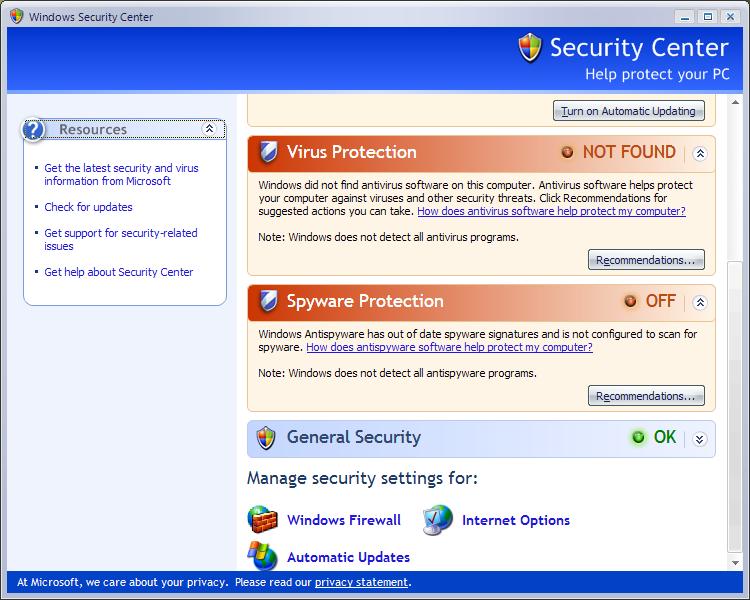The width and height of the screenshot is (750, 600).
Task: Open Get help about Security Center
Action: click(118, 272)
